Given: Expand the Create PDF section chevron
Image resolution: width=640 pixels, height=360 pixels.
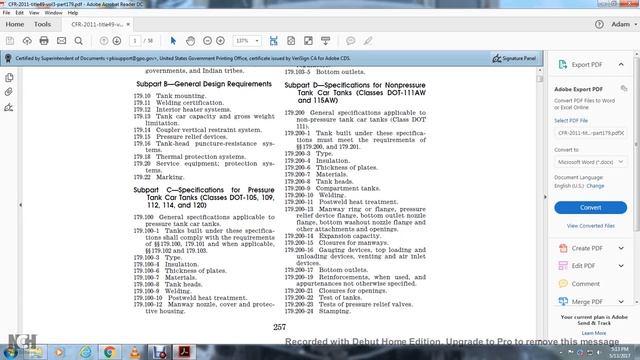Looking at the screenshot, I should [x=621, y=248].
